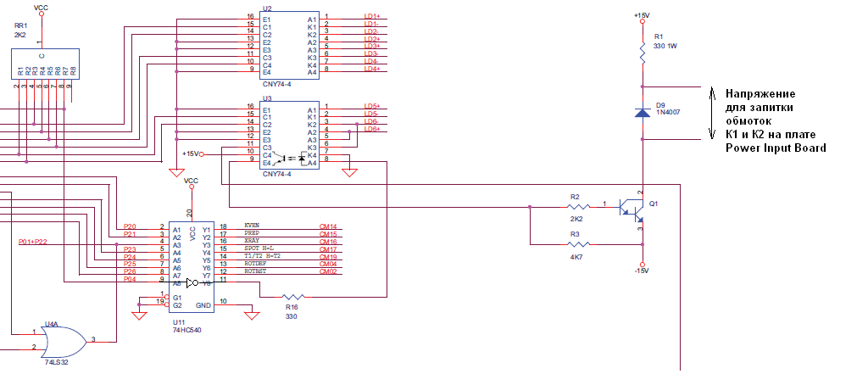Select the 74HC540 part label
The image size is (868, 385).
(x=186, y=332)
